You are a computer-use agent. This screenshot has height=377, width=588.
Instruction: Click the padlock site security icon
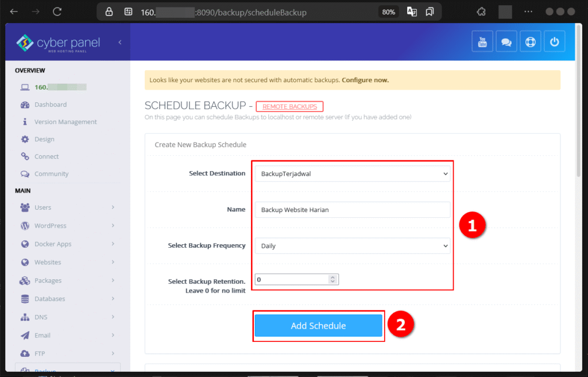click(109, 12)
